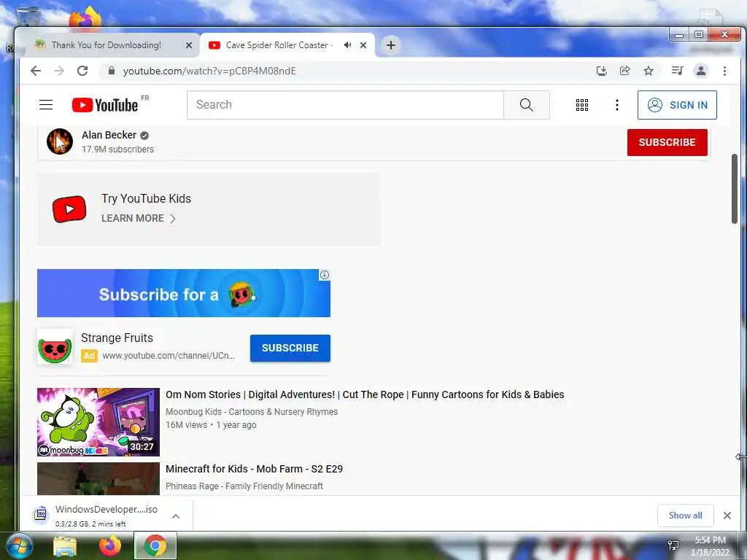Open Alan Becker channel avatar
This screenshot has width=747, height=560.
tap(60, 141)
